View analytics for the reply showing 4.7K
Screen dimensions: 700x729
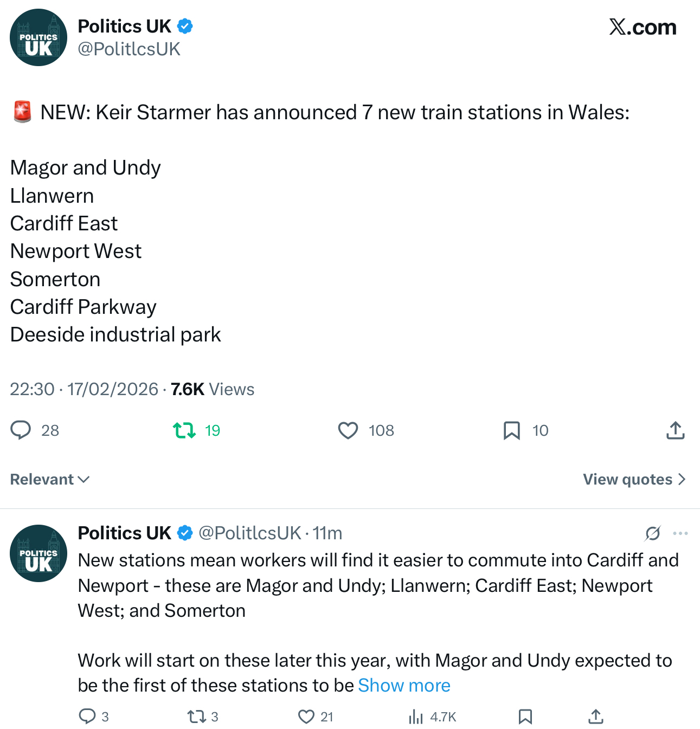[416, 717]
